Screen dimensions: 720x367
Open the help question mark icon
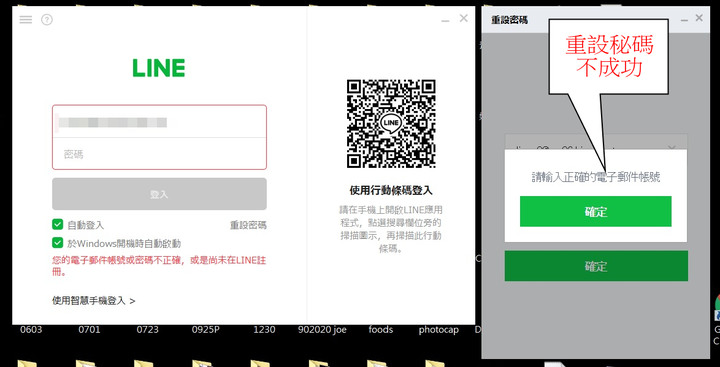click(x=47, y=20)
